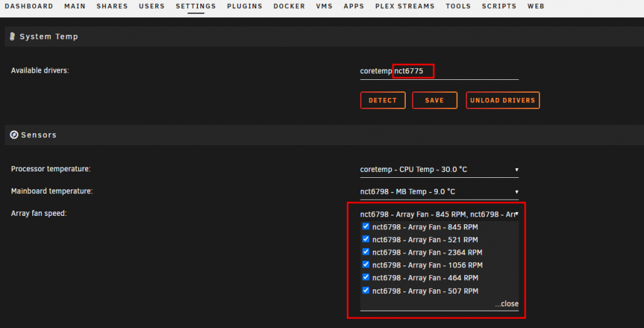The width and height of the screenshot is (644, 328).
Task: Uncheck the Array Fan 1056 RPM checkbox
Action: click(366, 264)
